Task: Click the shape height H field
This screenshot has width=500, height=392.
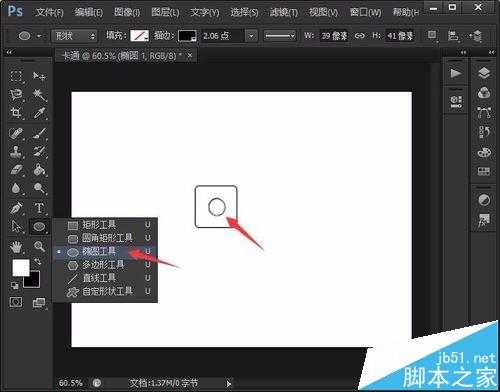Action: (400, 35)
